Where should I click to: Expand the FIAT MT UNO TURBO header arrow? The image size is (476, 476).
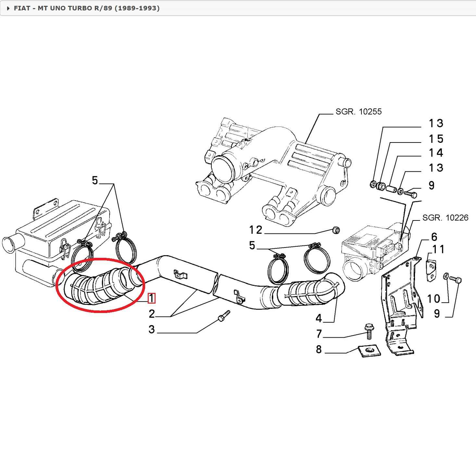tap(8, 8)
